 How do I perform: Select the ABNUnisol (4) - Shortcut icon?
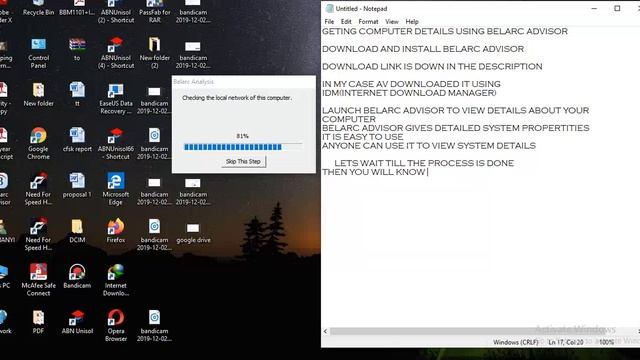click(x=116, y=53)
